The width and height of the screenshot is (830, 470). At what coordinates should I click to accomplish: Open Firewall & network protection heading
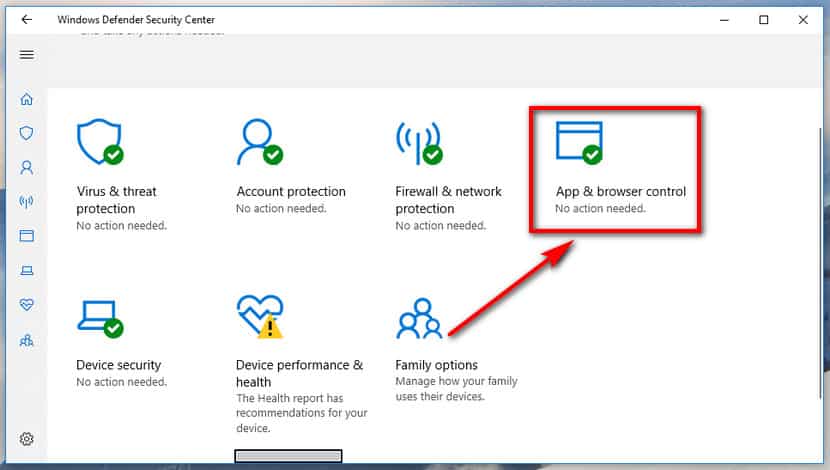click(448, 200)
